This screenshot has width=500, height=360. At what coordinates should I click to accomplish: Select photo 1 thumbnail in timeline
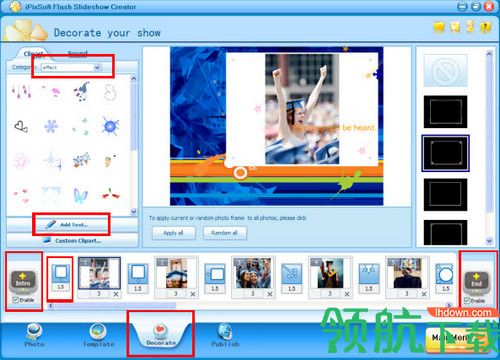point(99,273)
